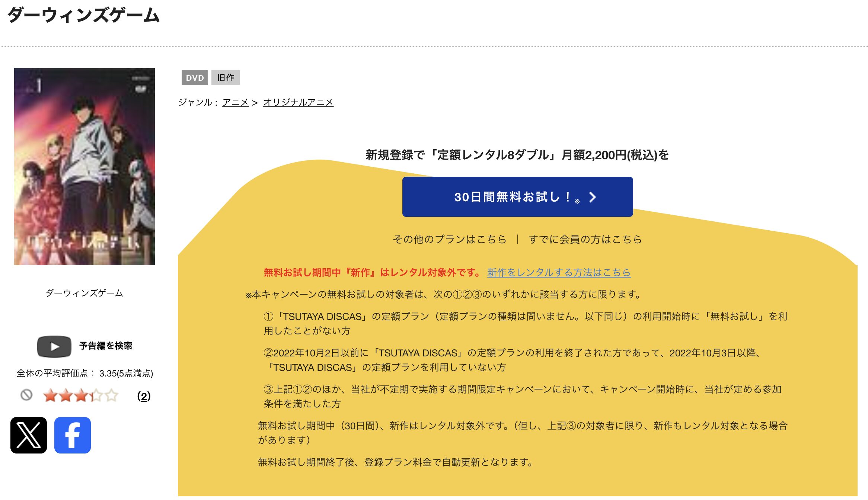
Task: Click condition ② starting 2022年10月2日以前に
Action: [x=513, y=360]
